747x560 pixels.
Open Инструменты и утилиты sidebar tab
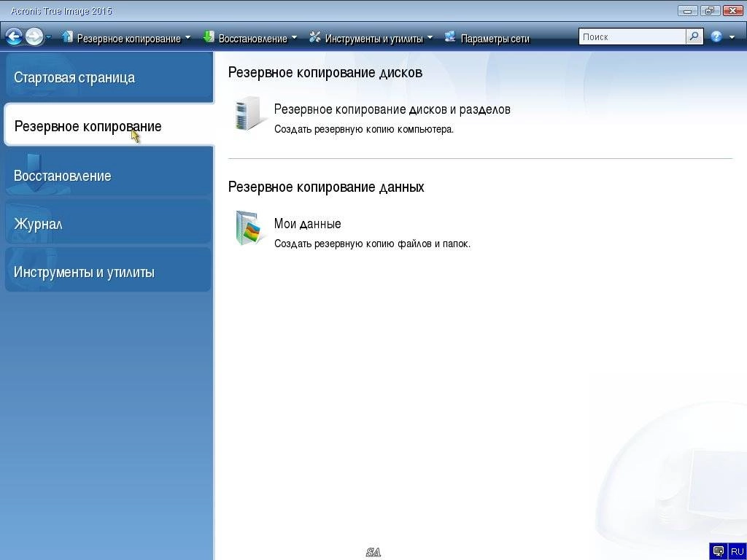108,270
